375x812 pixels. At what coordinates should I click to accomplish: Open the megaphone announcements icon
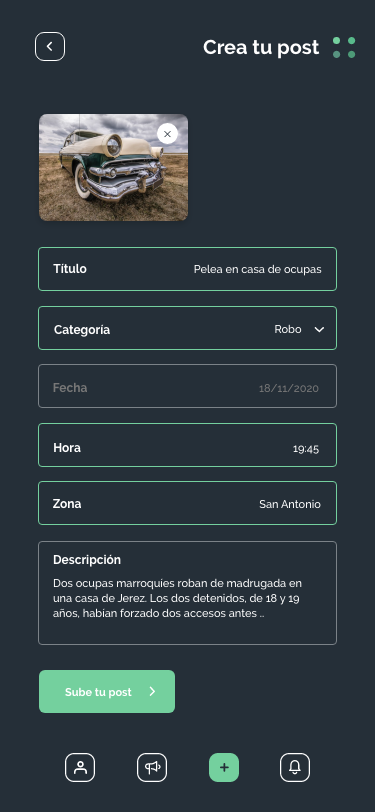pyautogui.click(x=152, y=767)
